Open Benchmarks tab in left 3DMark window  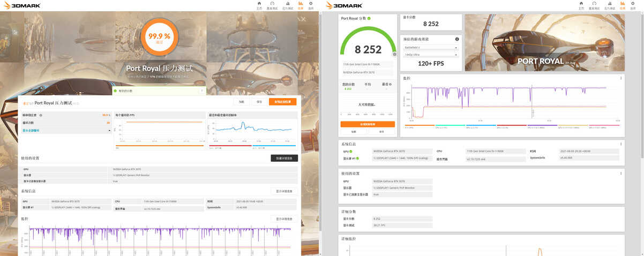[272, 5]
